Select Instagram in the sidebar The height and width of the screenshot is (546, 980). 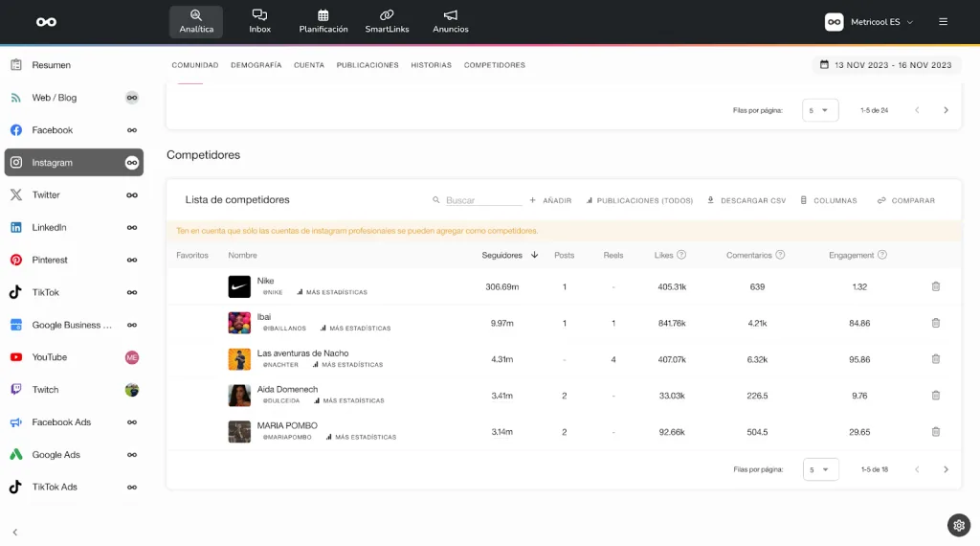(74, 163)
